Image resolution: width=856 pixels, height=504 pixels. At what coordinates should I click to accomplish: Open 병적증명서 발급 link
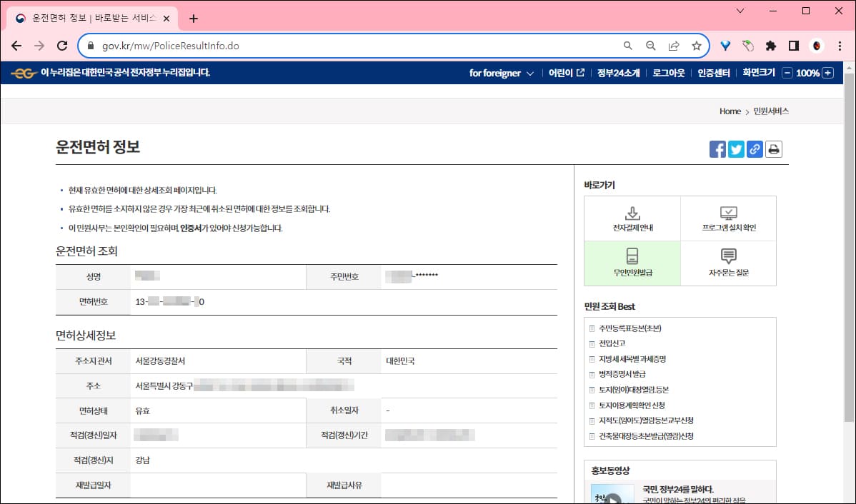pyautogui.click(x=622, y=374)
